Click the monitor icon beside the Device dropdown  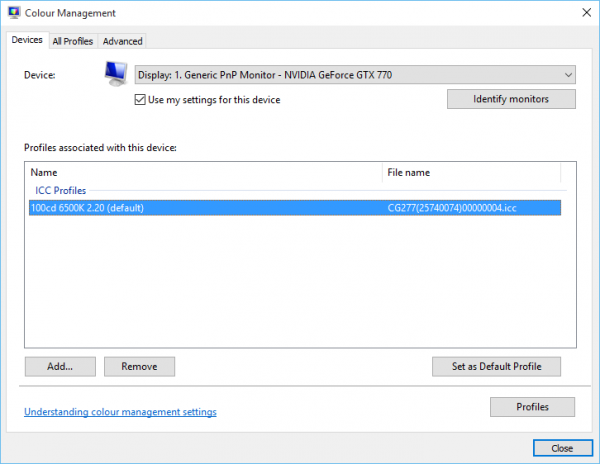pyautogui.click(x=117, y=74)
